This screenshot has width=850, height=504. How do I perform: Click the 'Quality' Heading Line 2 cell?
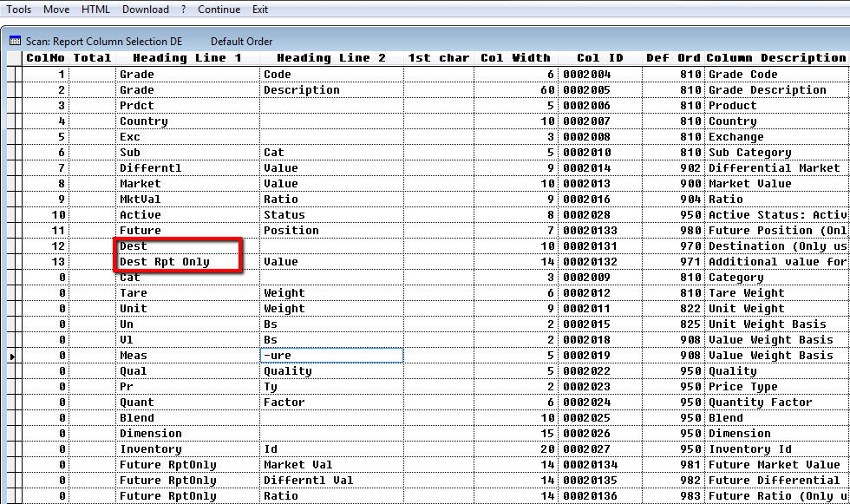(x=331, y=371)
